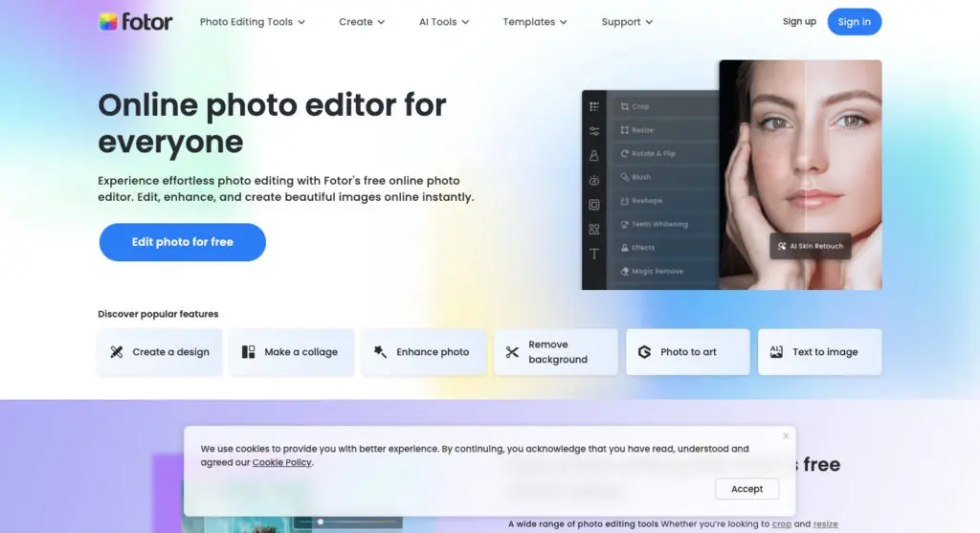980x533 pixels.
Task: Open the Create menu
Action: click(362, 22)
